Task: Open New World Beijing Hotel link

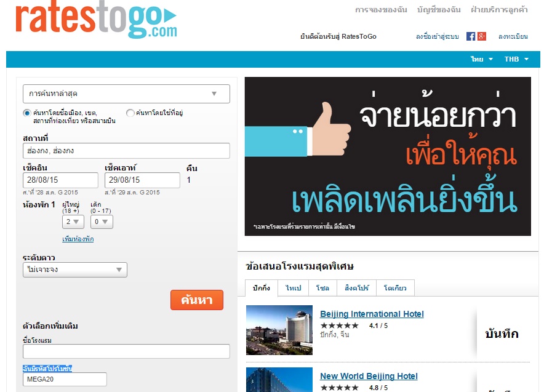Action: coord(369,377)
